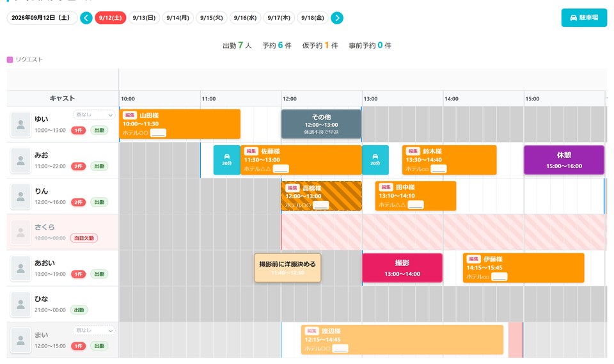Open the date picker showing 2026年09月12日
The image size is (614, 364).
tap(42, 18)
